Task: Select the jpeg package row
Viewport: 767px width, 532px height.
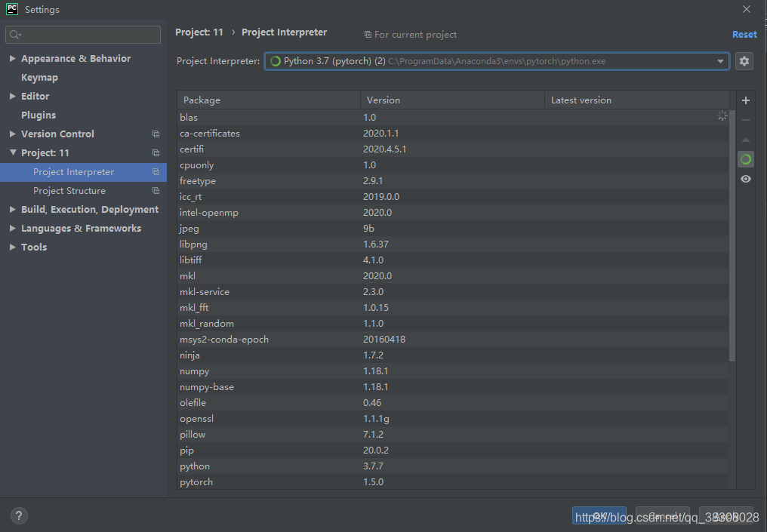Action: (453, 229)
